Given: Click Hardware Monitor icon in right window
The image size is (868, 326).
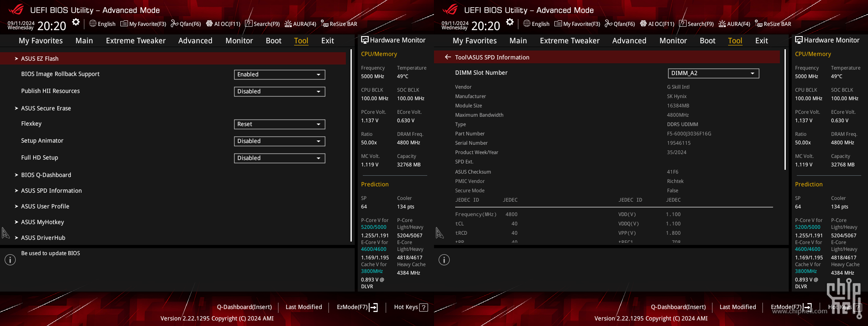Looking at the screenshot, I should click(798, 40).
